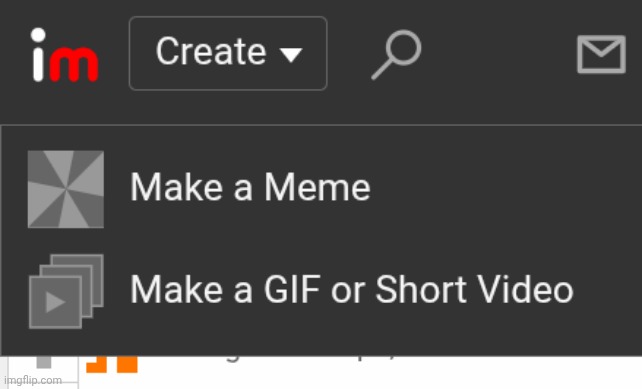Click the grey icon above imgflip.com watermark
The image size is (642, 389).
pos(44,362)
